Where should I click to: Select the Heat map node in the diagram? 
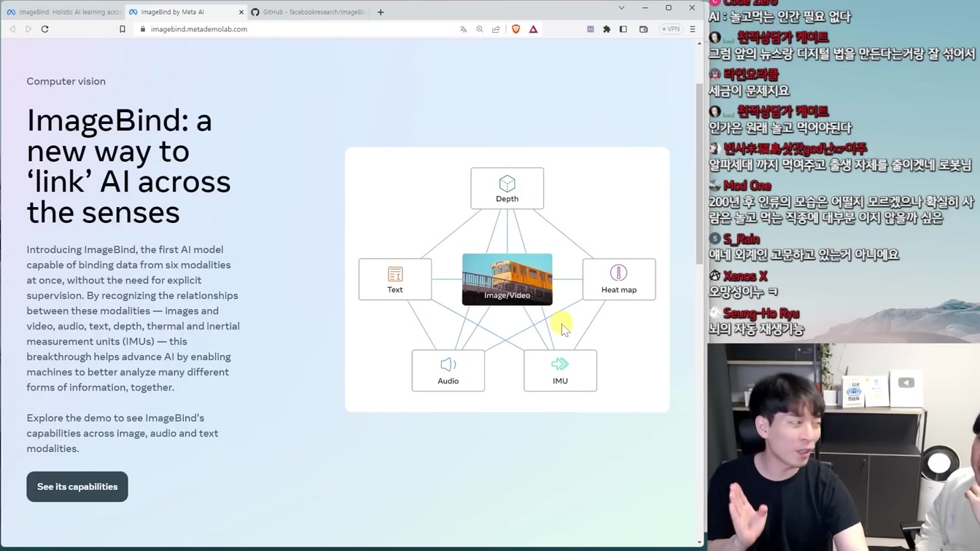coord(619,279)
